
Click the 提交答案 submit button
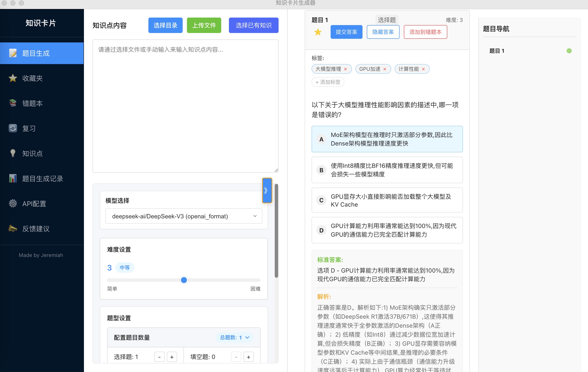click(346, 32)
